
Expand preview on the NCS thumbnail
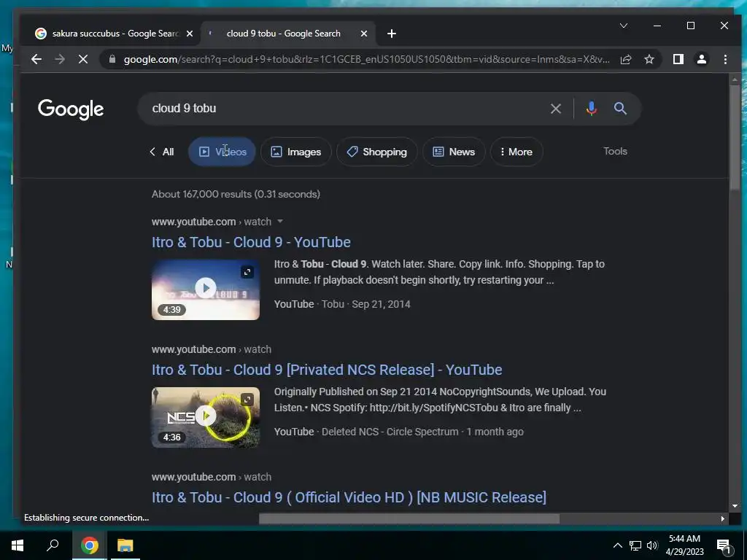pos(247,400)
